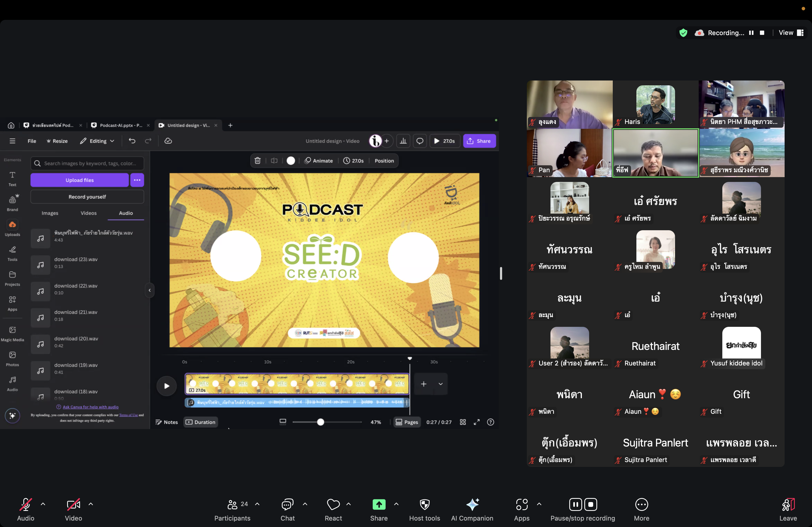Open Canva Text tool in sidebar
This screenshot has width=812, height=527.
pos(12,178)
